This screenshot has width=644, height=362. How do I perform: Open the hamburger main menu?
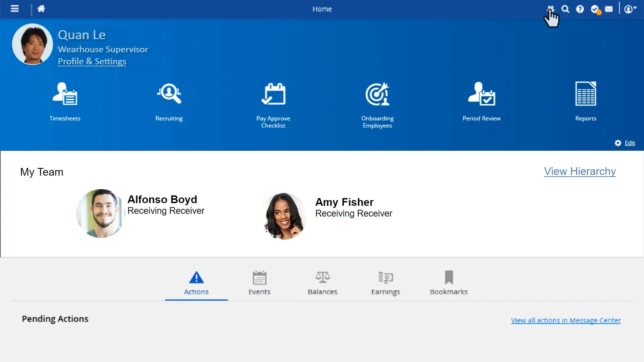(14, 9)
